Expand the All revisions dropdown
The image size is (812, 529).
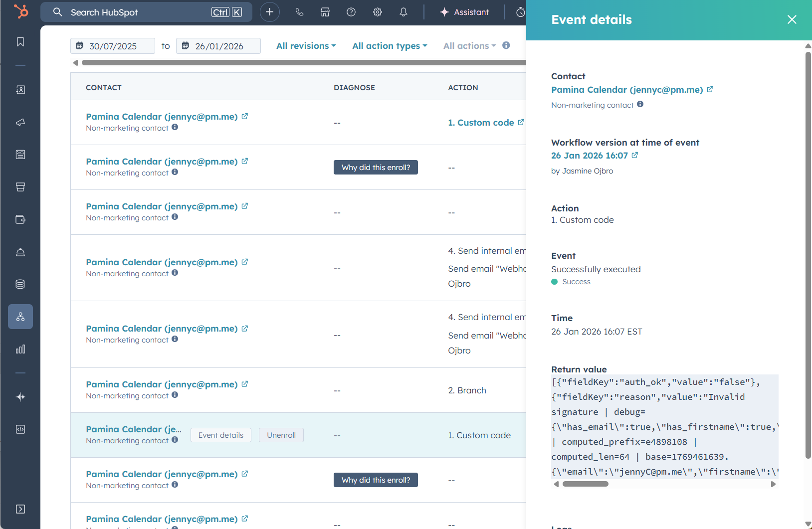(x=306, y=45)
